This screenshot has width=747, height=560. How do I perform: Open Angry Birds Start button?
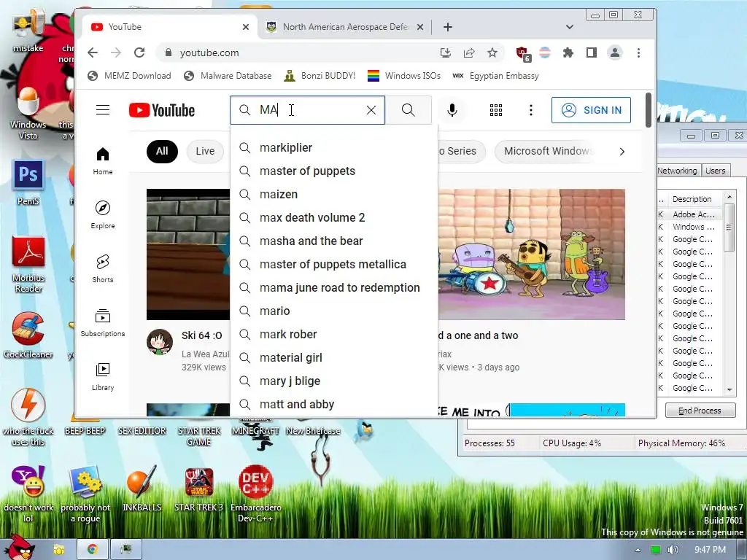(19, 547)
